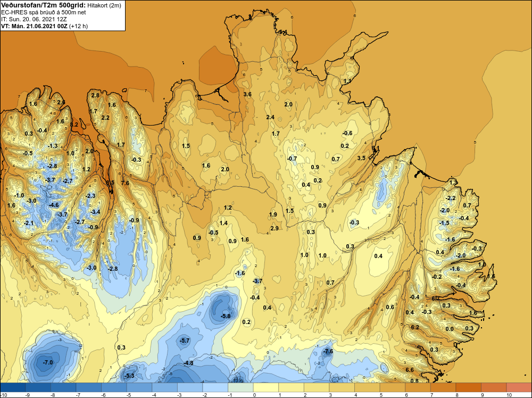Click the 2.9 temperature value
This screenshot has width=532, height=398.
pos(275,228)
